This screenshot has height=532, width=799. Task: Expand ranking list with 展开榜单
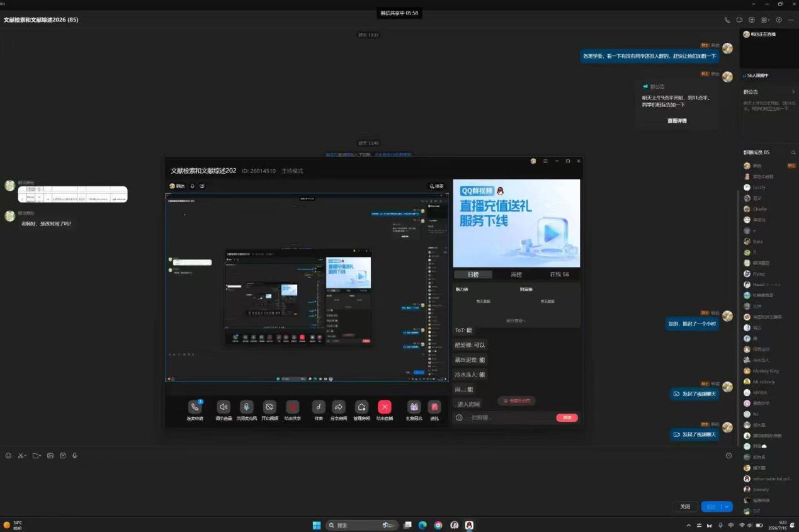click(516, 321)
